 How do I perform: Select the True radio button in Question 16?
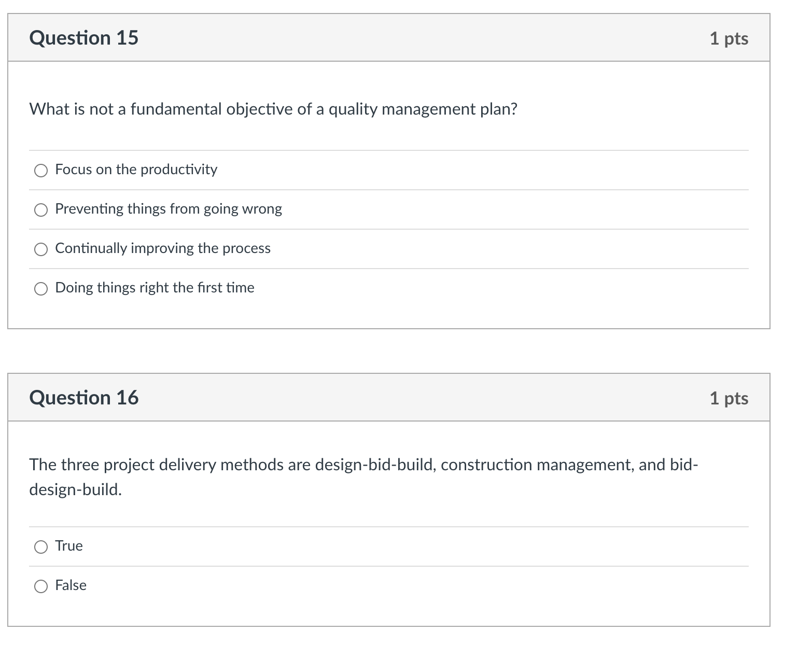tap(41, 547)
